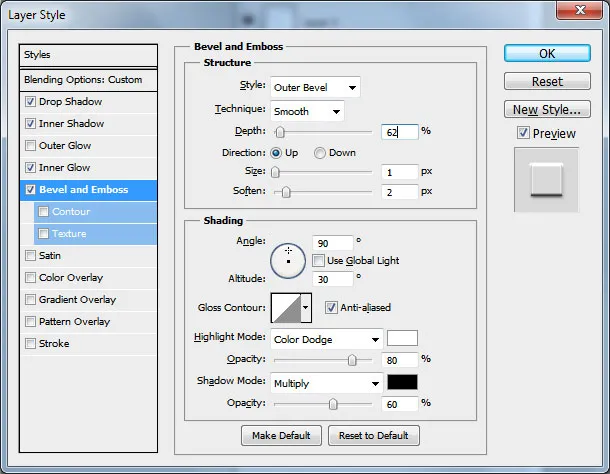Image resolution: width=610 pixels, height=474 pixels.
Task: Open the Gloss Contour picker arrow
Action: point(306,308)
